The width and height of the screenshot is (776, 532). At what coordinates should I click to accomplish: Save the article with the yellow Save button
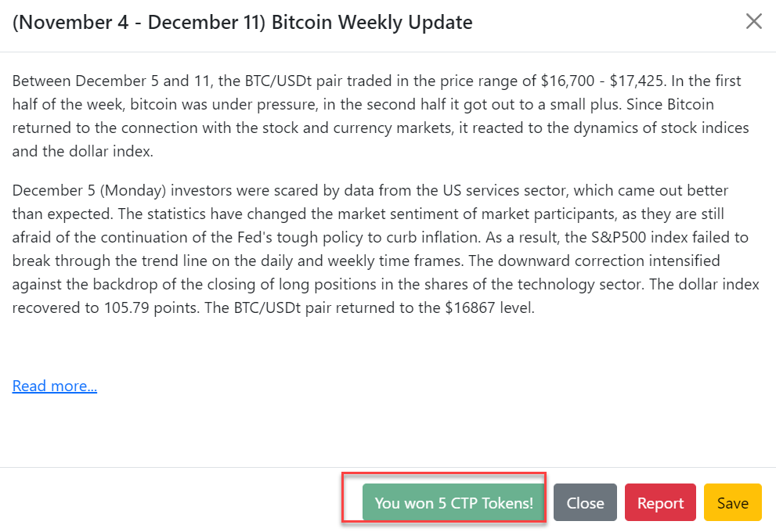tap(732, 503)
